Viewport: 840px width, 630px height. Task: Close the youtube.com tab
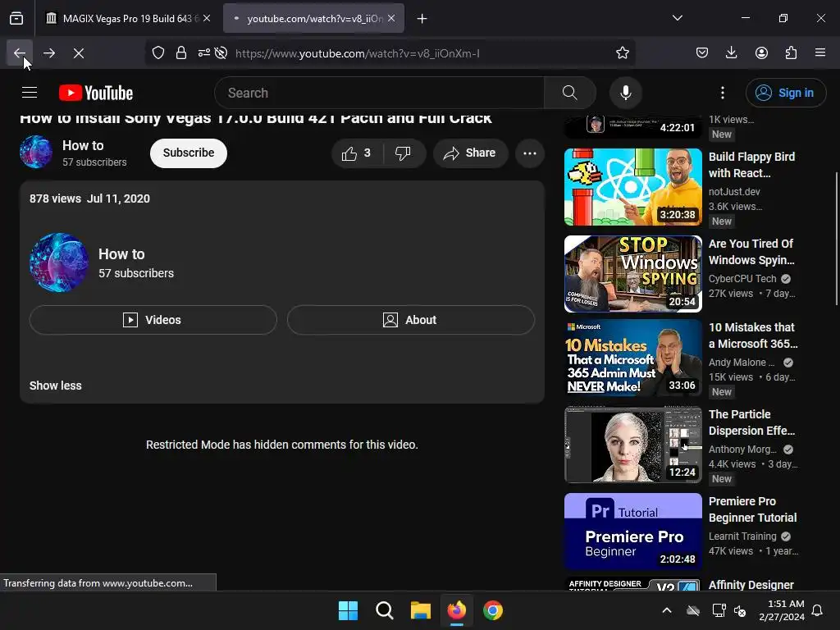coord(391,18)
